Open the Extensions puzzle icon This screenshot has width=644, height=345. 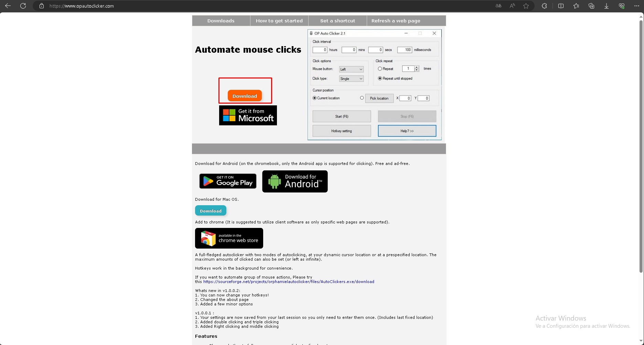coord(544,6)
